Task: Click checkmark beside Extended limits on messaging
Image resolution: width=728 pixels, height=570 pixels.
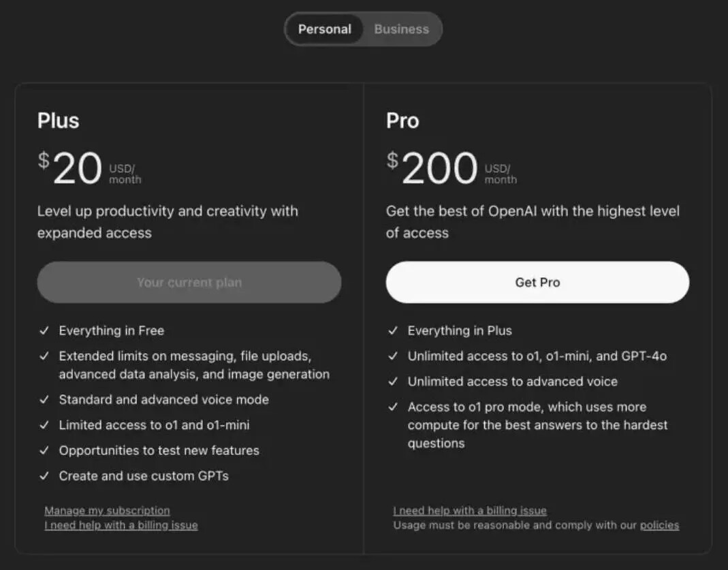Action: [x=44, y=356]
